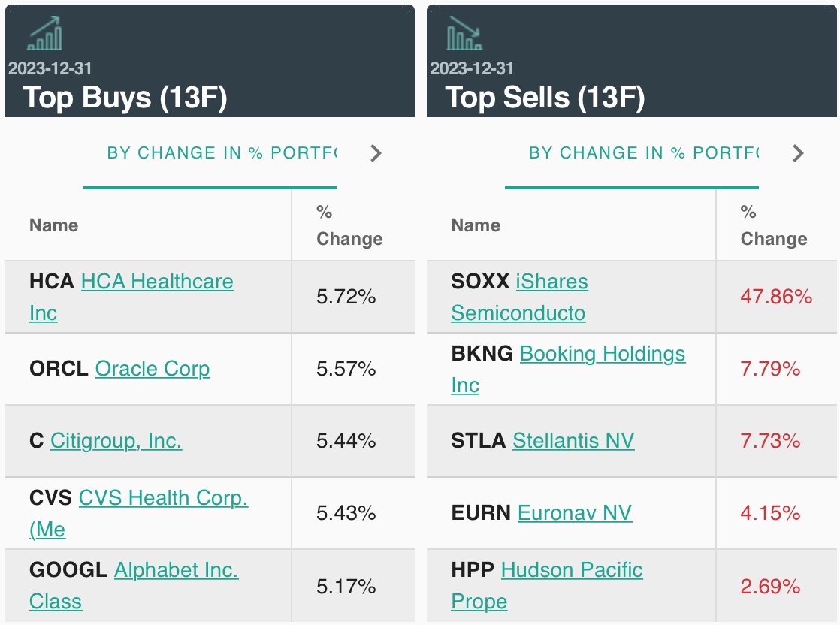This screenshot has height=625, width=840.
Task: Open the Euronav NV link
Action: 575,513
